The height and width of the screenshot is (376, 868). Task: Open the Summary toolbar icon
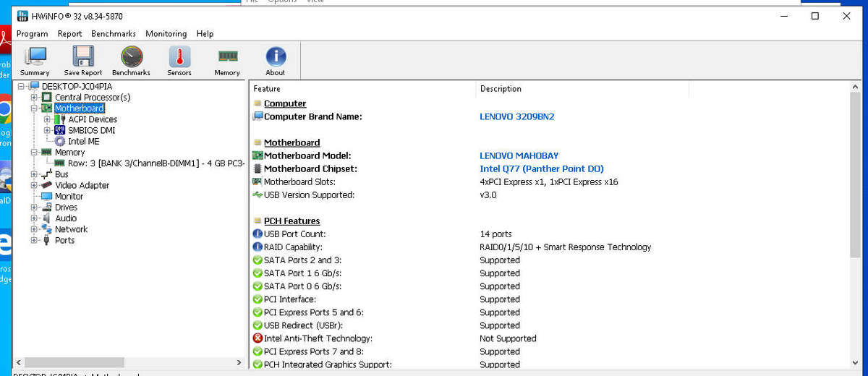[35, 61]
